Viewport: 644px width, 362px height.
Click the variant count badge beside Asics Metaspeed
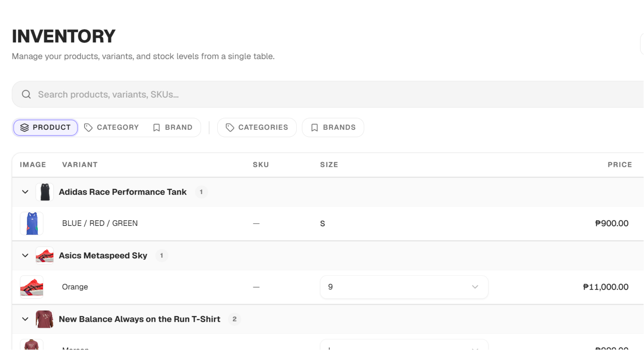point(162,256)
